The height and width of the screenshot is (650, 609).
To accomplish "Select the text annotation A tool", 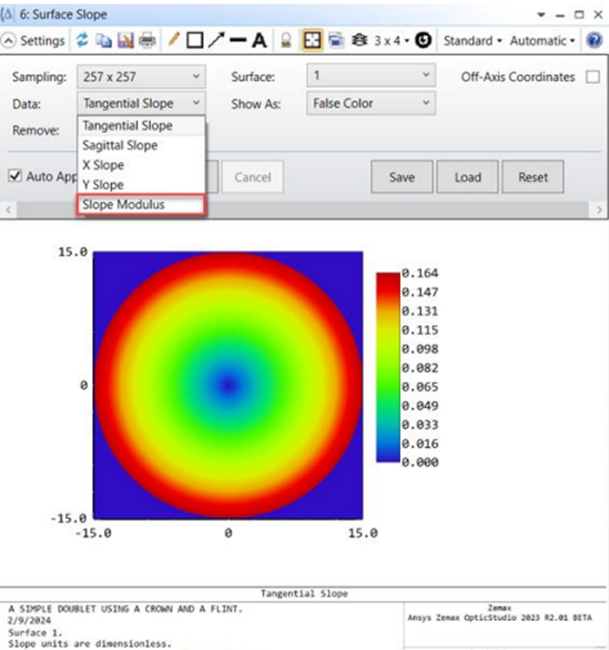I will tap(260, 41).
